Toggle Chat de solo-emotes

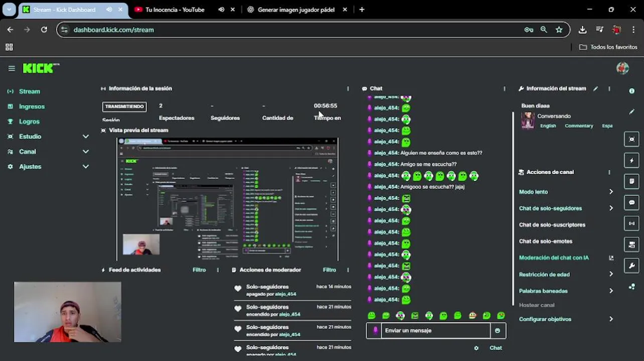tap(545, 241)
